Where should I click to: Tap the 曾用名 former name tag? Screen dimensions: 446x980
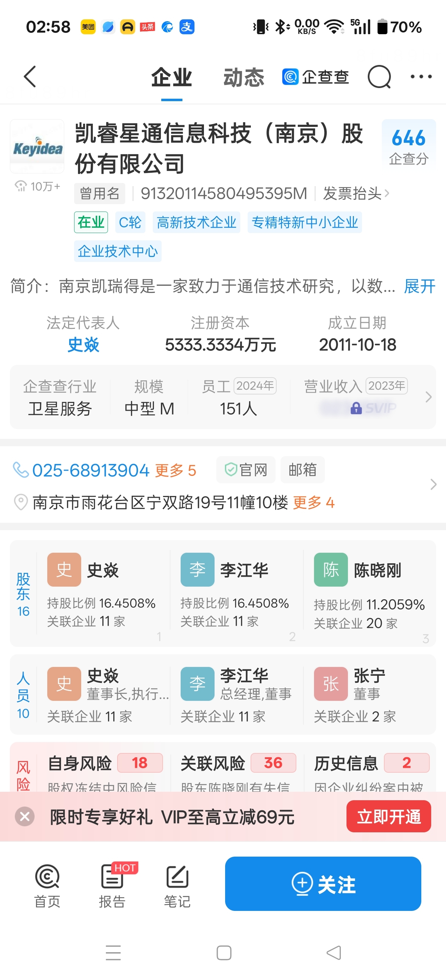tap(100, 193)
